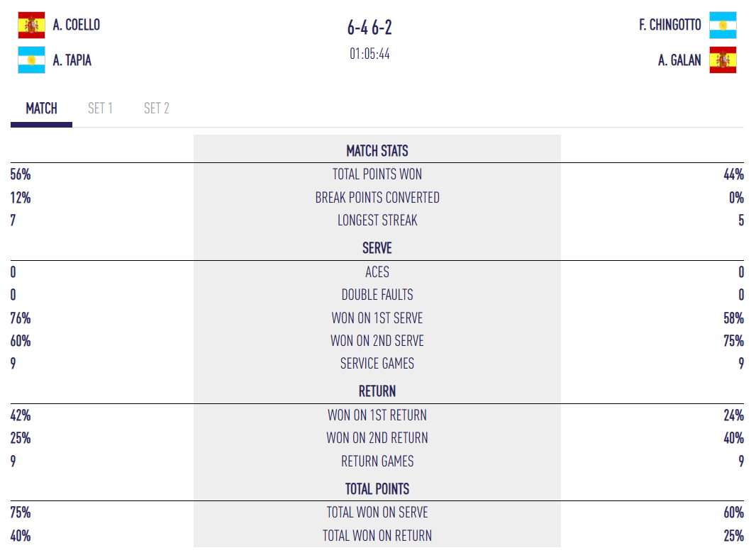Click the TOTAL POINTS section header
756x560 pixels.
(x=377, y=489)
